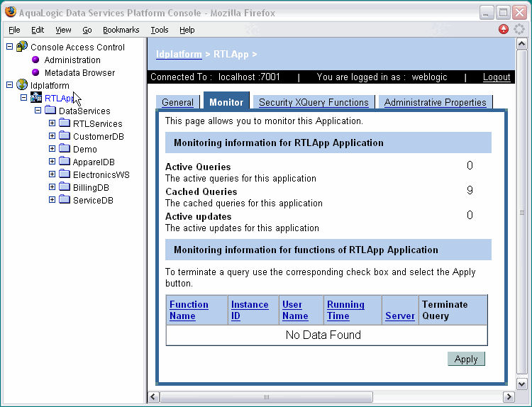Open the File menu
The image size is (532, 407).
pos(14,30)
